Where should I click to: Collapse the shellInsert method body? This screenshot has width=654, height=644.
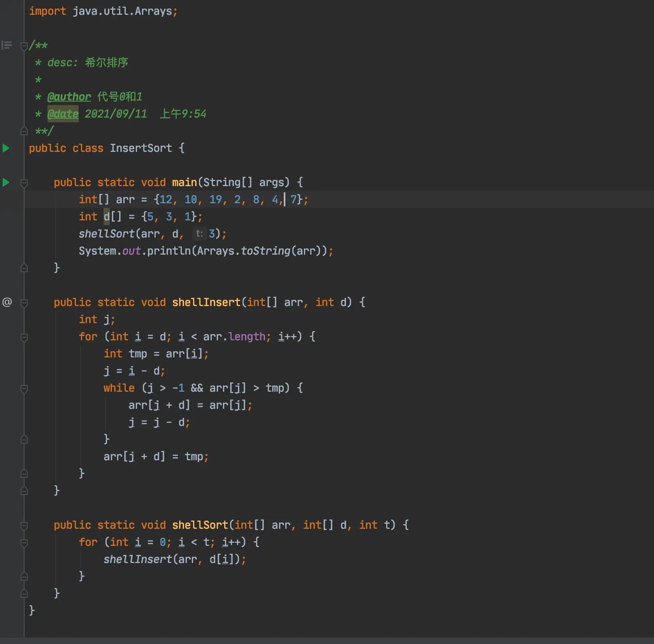tap(24, 303)
